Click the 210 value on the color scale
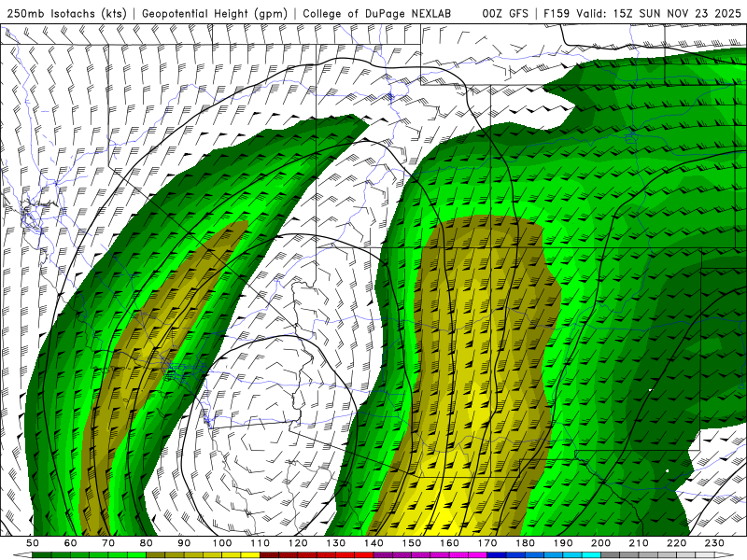Screen dimensions: 747x560 click(639, 543)
